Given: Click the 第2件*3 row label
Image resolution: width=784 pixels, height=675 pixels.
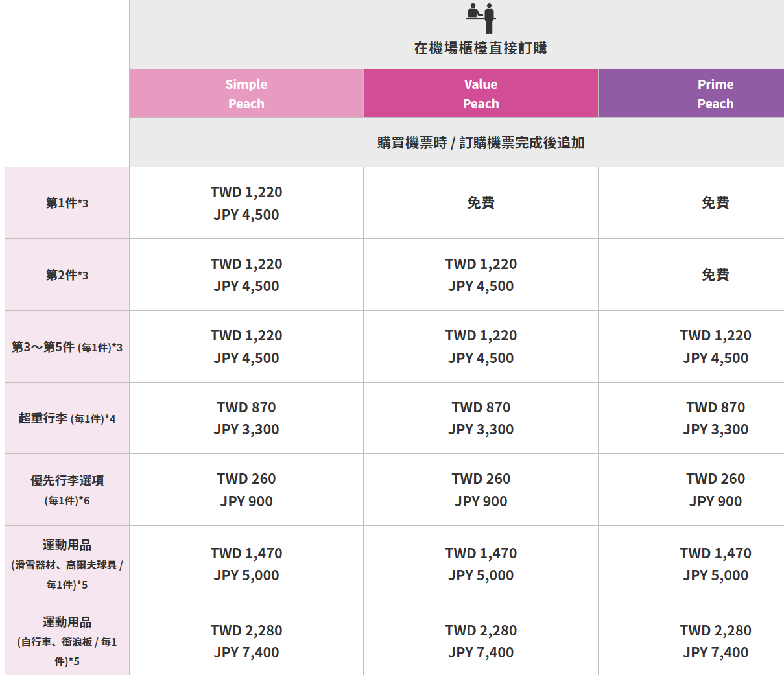Looking at the screenshot, I should (x=67, y=275).
